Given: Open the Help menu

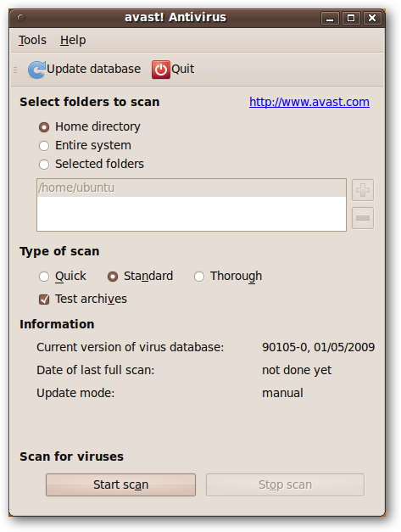Looking at the screenshot, I should pyautogui.click(x=73, y=40).
